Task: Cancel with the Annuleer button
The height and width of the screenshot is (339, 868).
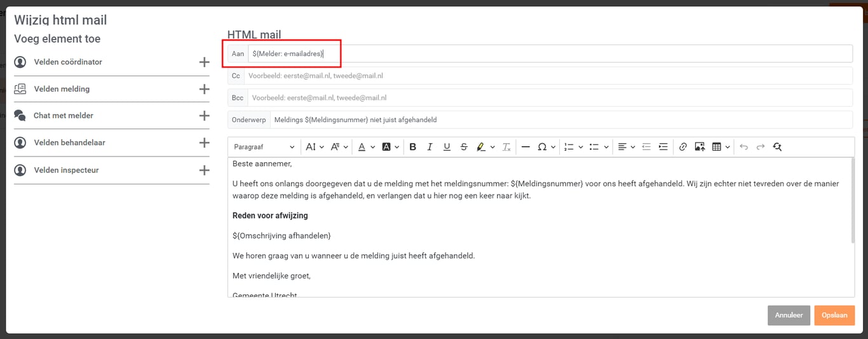Action: pos(789,315)
